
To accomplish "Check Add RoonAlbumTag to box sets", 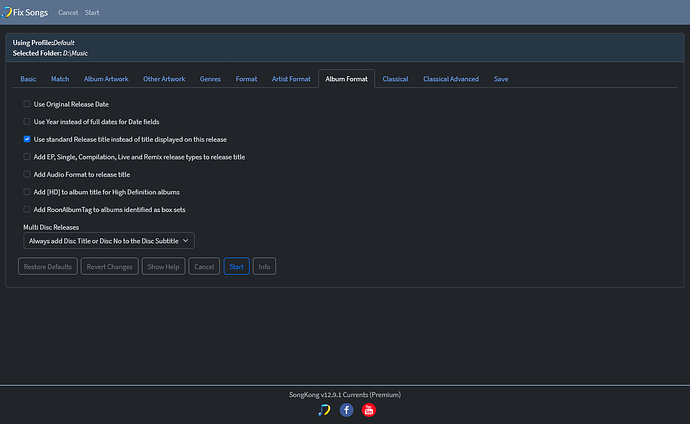I will 27,209.
